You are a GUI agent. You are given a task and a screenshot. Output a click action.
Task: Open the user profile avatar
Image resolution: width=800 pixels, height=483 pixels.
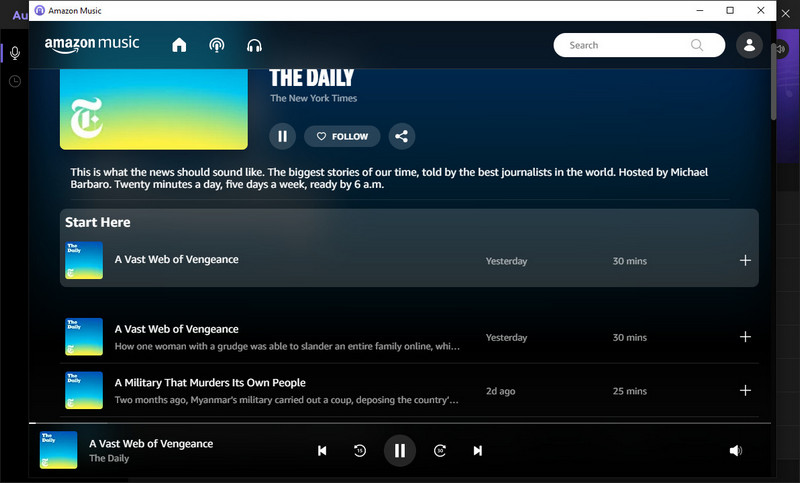coord(749,45)
